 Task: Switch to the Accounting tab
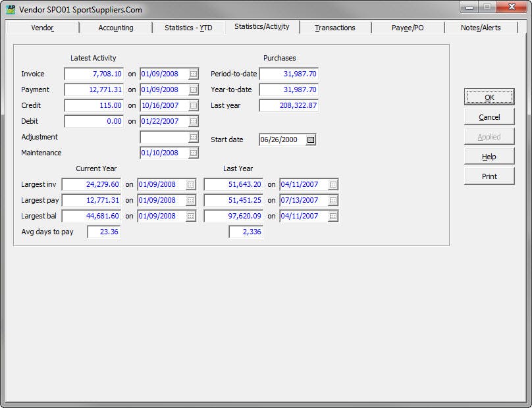[116, 28]
